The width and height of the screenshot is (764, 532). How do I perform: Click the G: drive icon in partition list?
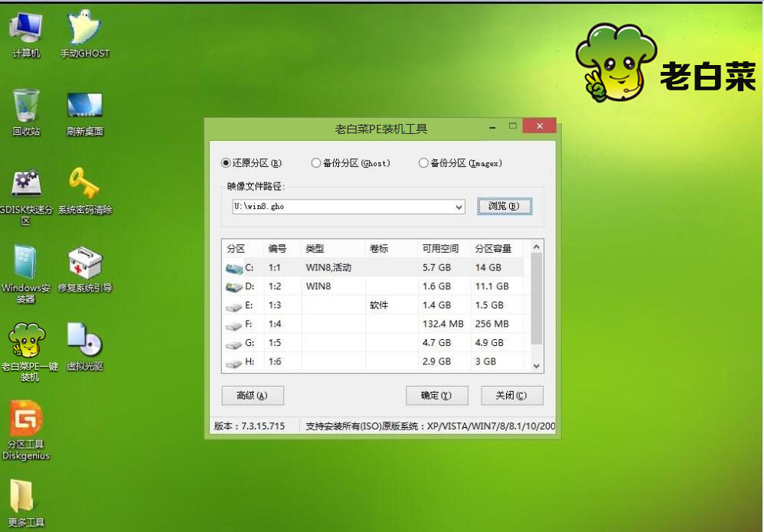coord(234,344)
